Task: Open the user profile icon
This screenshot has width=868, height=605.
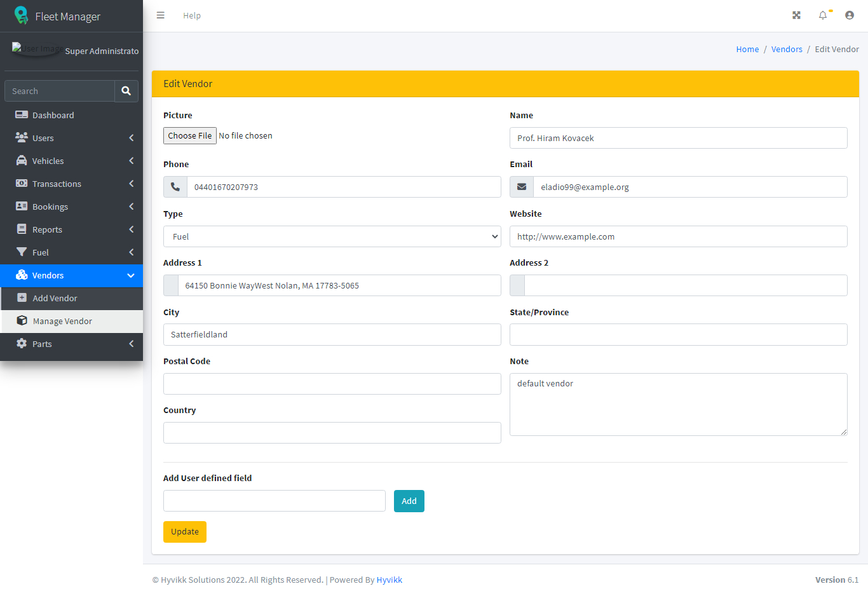Action: point(850,15)
